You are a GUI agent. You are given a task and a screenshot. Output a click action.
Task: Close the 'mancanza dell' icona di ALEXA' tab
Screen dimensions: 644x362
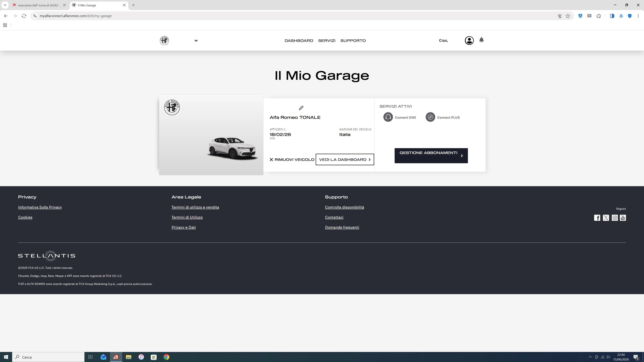pyautogui.click(x=64, y=5)
